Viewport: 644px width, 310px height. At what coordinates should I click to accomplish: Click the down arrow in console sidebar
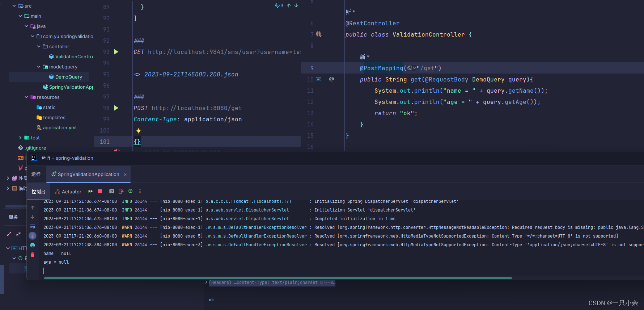(x=33, y=217)
